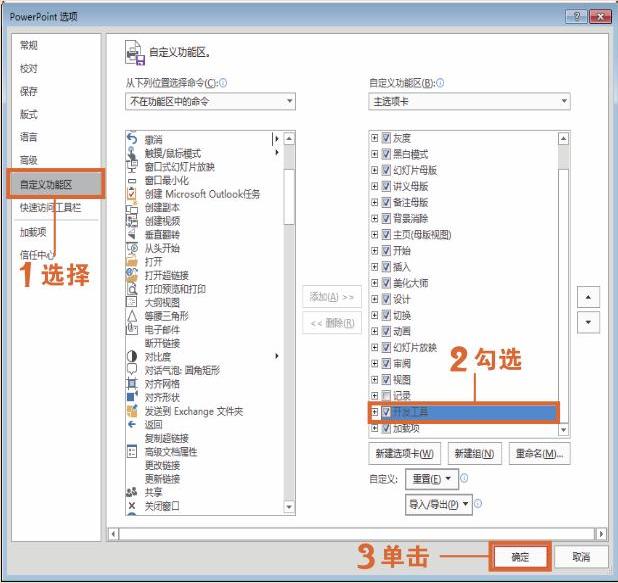618x583 pixels.
Task: Select the 高级文档属性 command icon
Action: click(132, 451)
